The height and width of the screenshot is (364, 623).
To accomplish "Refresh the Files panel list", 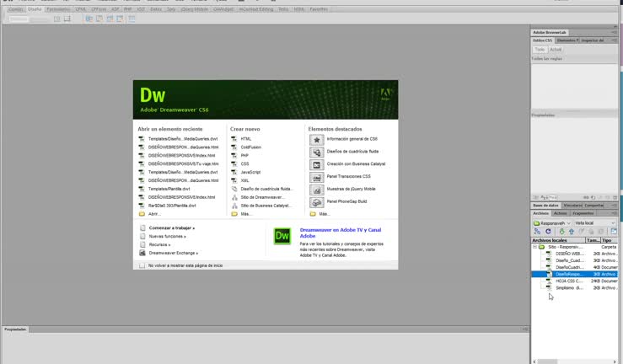I will pos(548,231).
